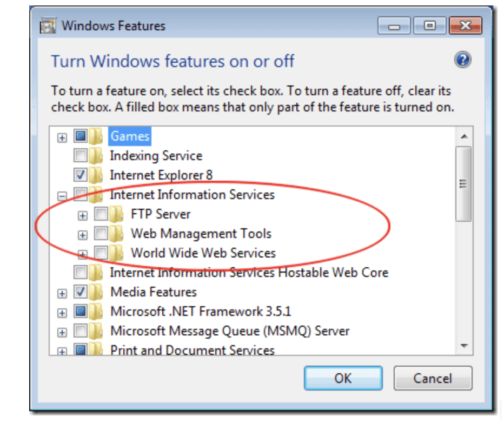Screen dimensions: 504x423
Task: Click the FTP Server folder icon
Action: point(117,214)
